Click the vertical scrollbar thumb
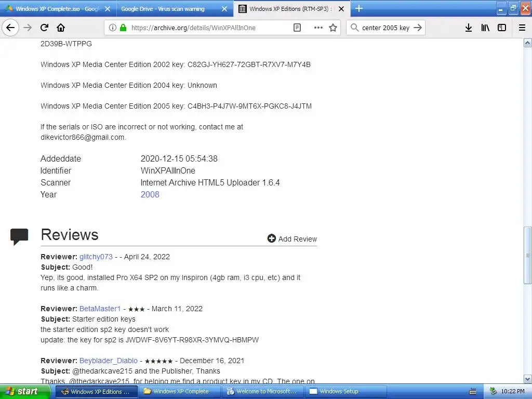Viewport: 532px width, 399px height. (528, 255)
